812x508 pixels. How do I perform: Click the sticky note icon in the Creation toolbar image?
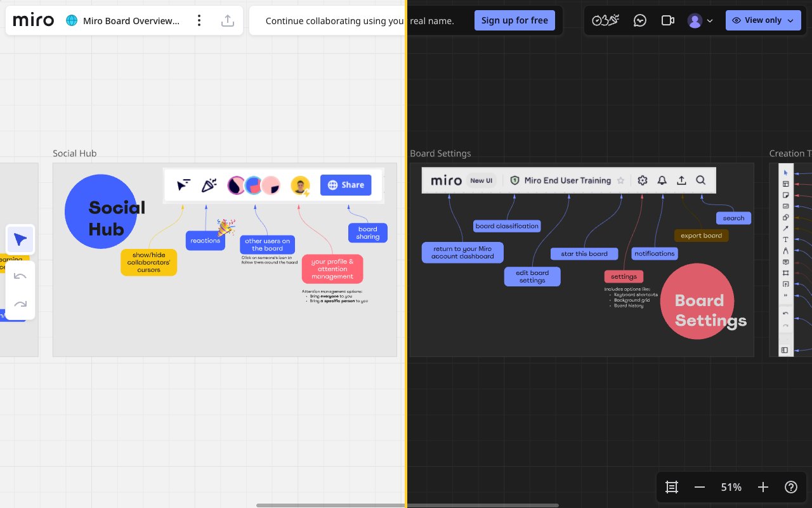coord(785,195)
